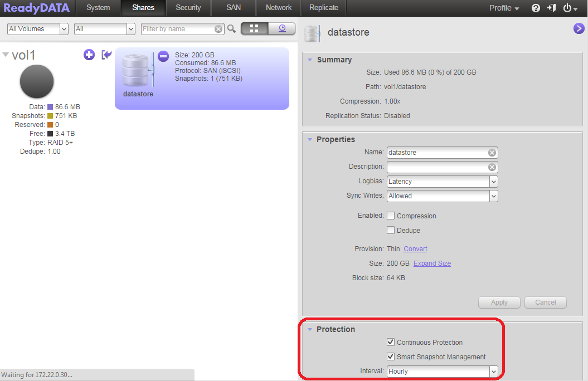Click the Apply button in Properties
This screenshot has height=381, width=588.
tap(499, 302)
